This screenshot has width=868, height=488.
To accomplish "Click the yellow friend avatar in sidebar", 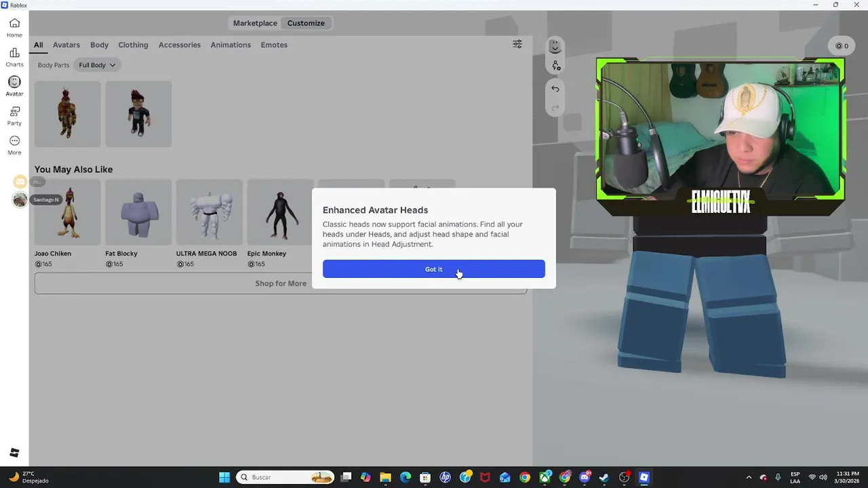I will 20,182.
